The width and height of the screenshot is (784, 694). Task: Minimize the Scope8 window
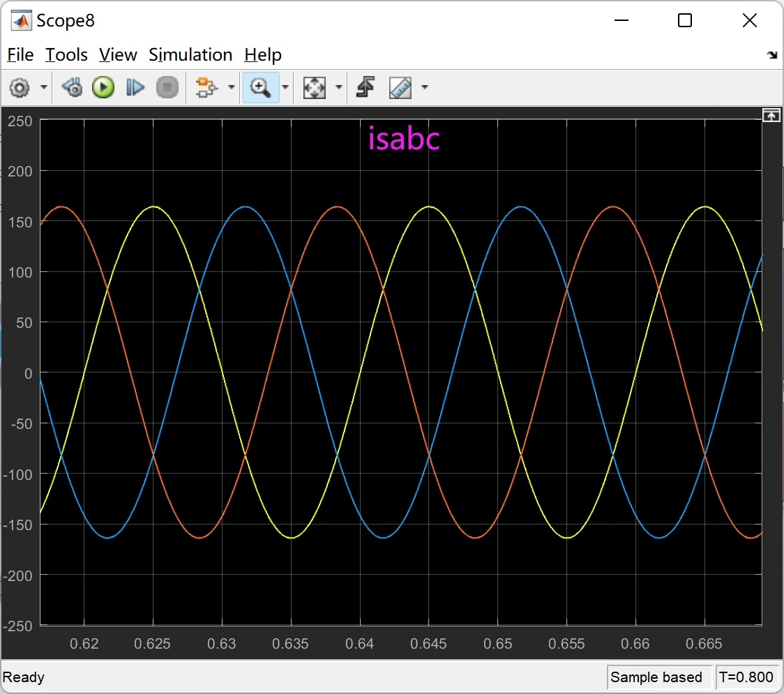click(621, 20)
